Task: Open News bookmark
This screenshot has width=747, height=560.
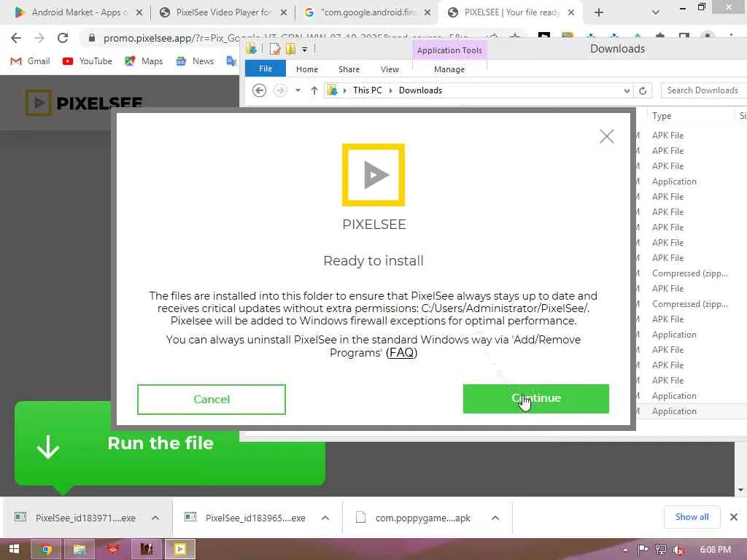Action: [195, 61]
